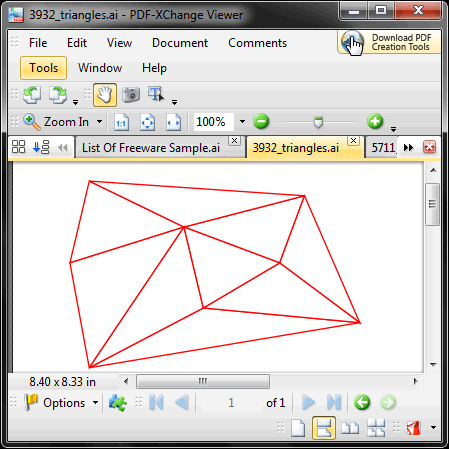The width and height of the screenshot is (449, 449).
Task: Expand the tools toolbar options arrow
Action: click(x=174, y=102)
